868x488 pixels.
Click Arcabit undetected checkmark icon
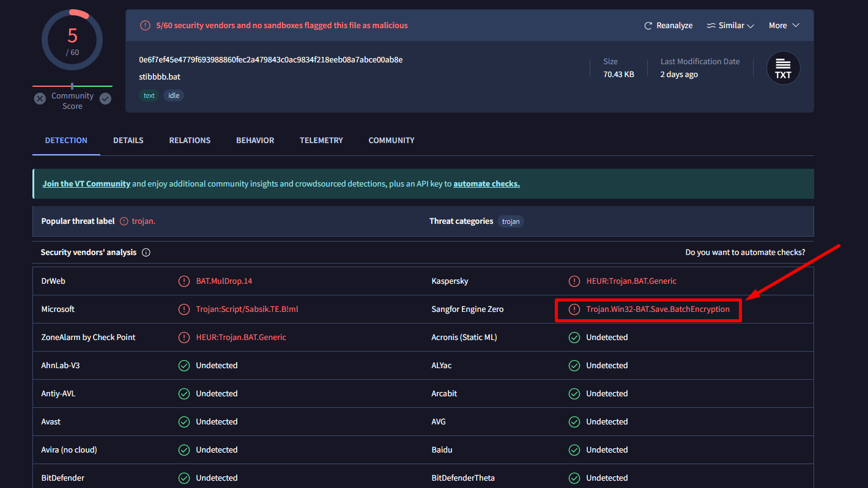(574, 394)
